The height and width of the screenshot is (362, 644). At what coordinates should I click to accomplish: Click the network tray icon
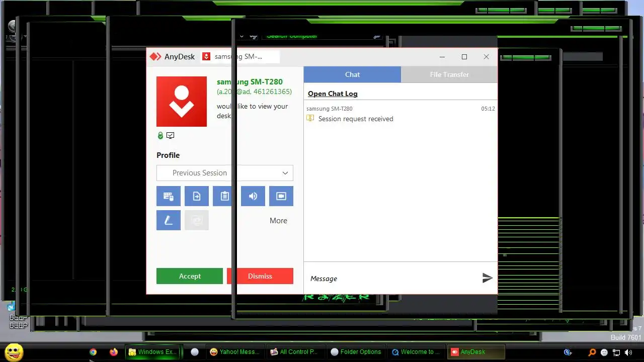click(616, 352)
